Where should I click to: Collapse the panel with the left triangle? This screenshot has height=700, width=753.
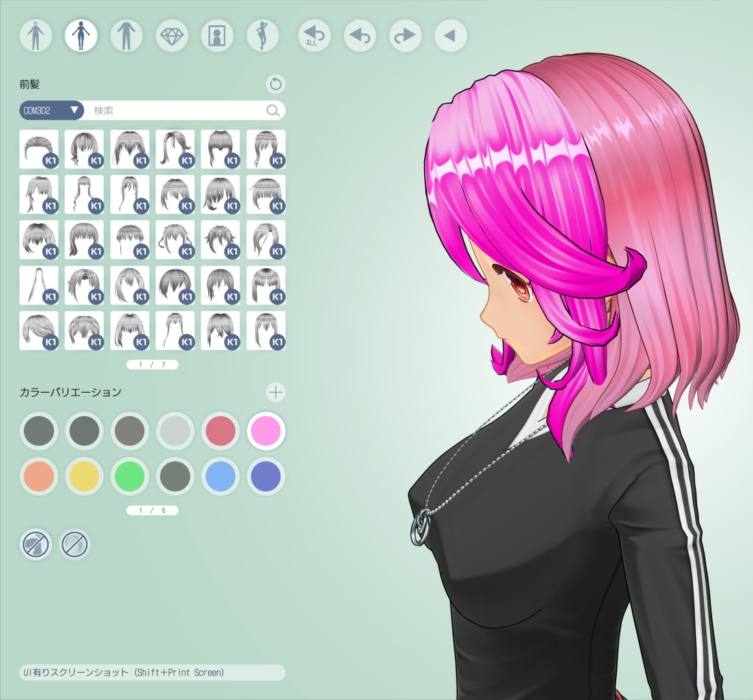pyautogui.click(x=451, y=36)
